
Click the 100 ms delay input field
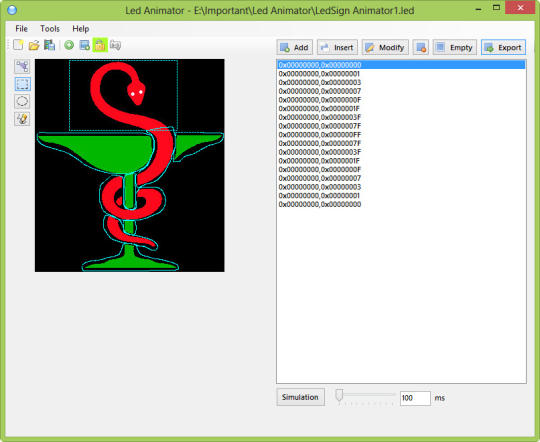(415, 398)
